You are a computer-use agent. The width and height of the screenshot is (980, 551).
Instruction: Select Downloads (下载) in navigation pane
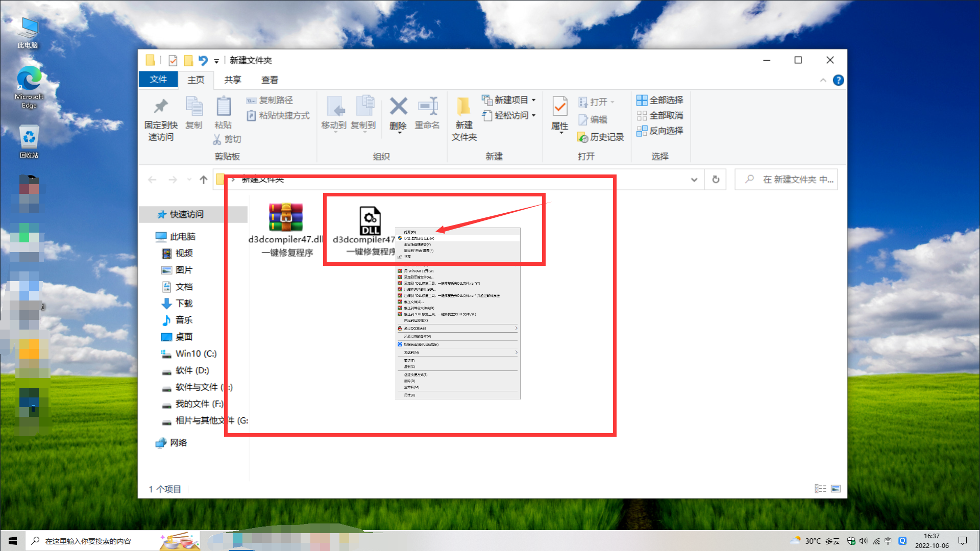pyautogui.click(x=184, y=304)
